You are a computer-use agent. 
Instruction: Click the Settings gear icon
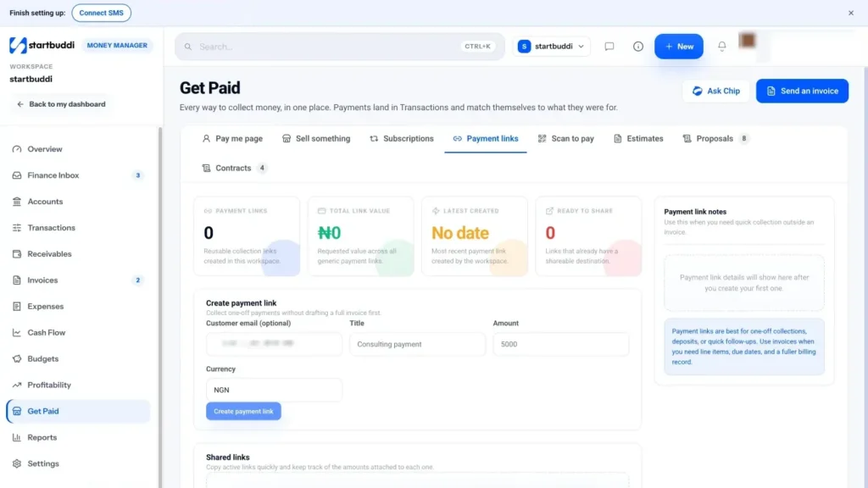17,463
